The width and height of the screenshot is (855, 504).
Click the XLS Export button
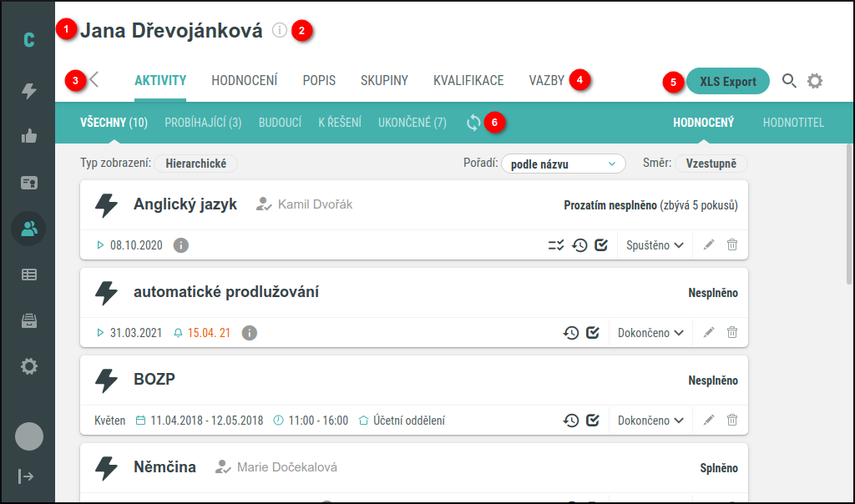727,81
